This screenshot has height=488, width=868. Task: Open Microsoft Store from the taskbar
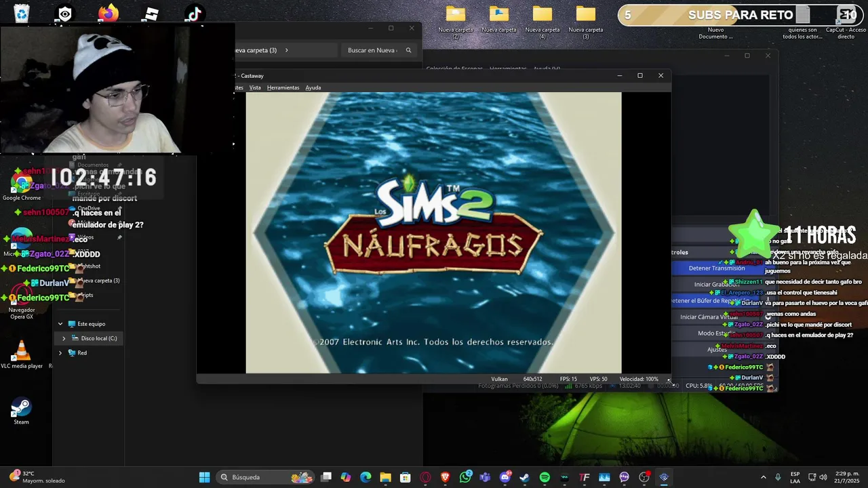[x=406, y=477]
